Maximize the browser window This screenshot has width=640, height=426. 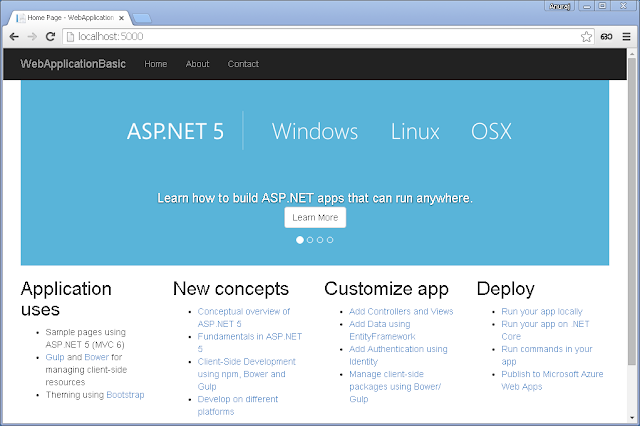pos(602,6)
